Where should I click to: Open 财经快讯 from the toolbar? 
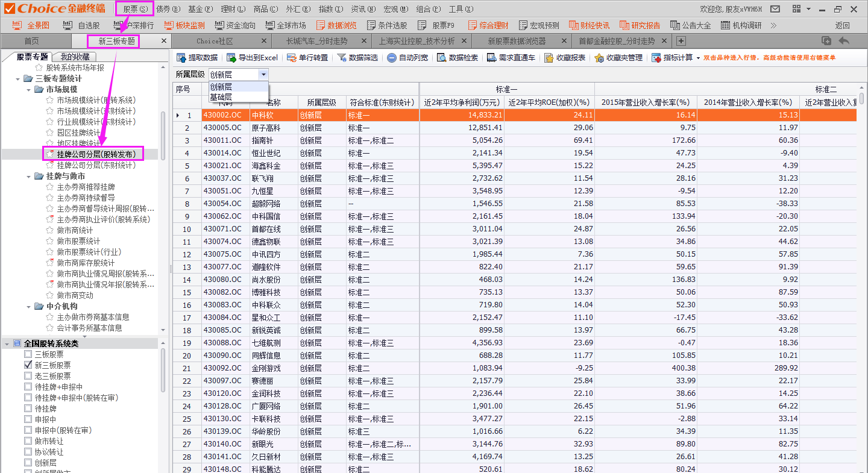(x=588, y=25)
